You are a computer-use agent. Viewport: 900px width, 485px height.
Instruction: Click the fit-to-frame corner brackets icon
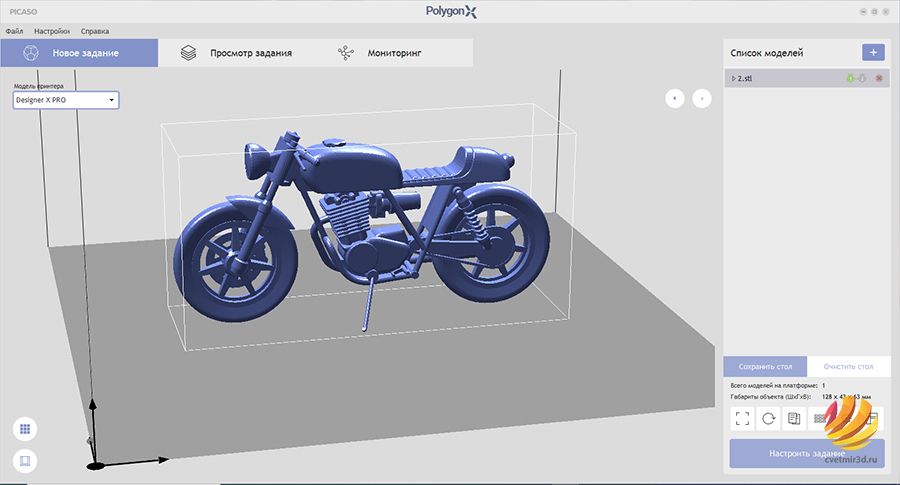click(742, 418)
